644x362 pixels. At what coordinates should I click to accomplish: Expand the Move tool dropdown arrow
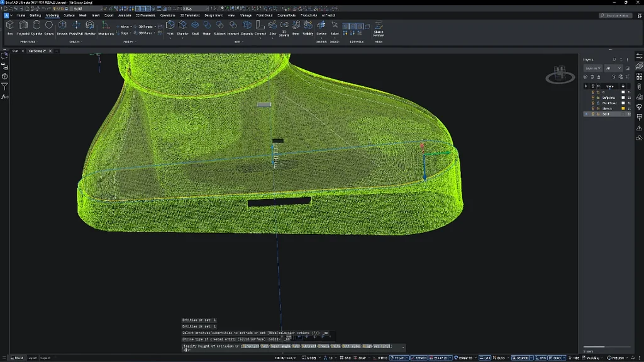[131, 26]
